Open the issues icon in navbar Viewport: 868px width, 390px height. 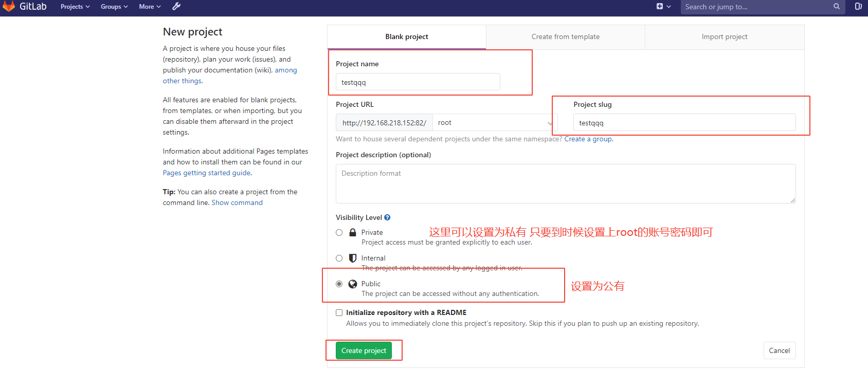pos(858,7)
